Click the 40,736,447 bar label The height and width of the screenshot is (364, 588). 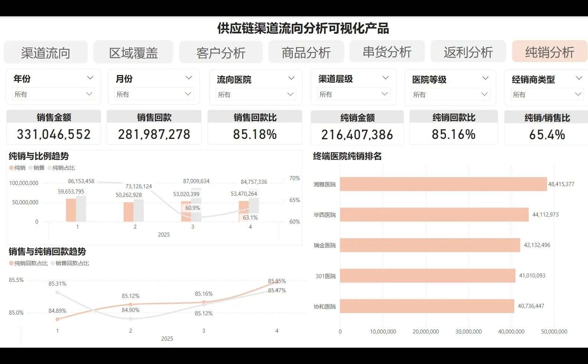coord(531,306)
